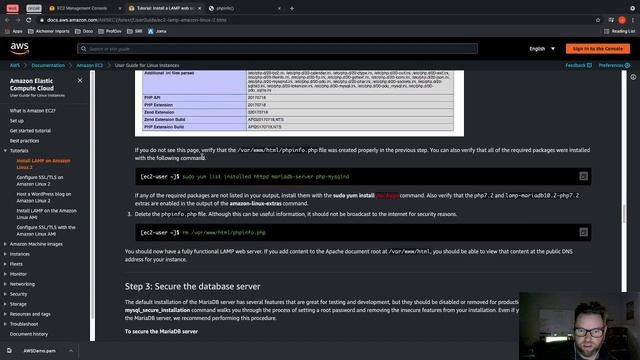Go to AWS breadcrumb link
The width and height of the screenshot is (640, 360).
tap(15, 65)
